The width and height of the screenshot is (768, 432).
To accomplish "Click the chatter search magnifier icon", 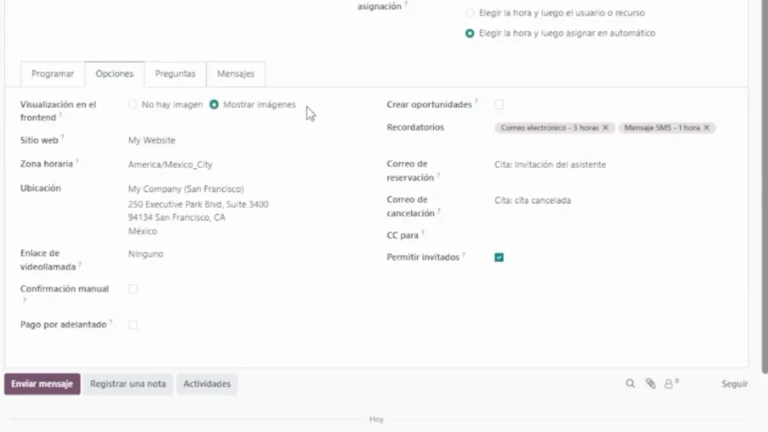I will pos(630,383).
